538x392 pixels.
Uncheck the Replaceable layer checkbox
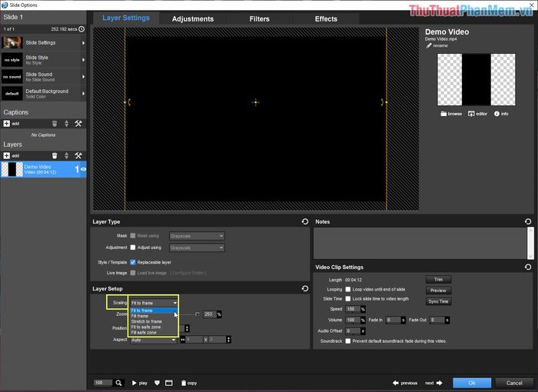pyautogui.click(x=133, y=262)
